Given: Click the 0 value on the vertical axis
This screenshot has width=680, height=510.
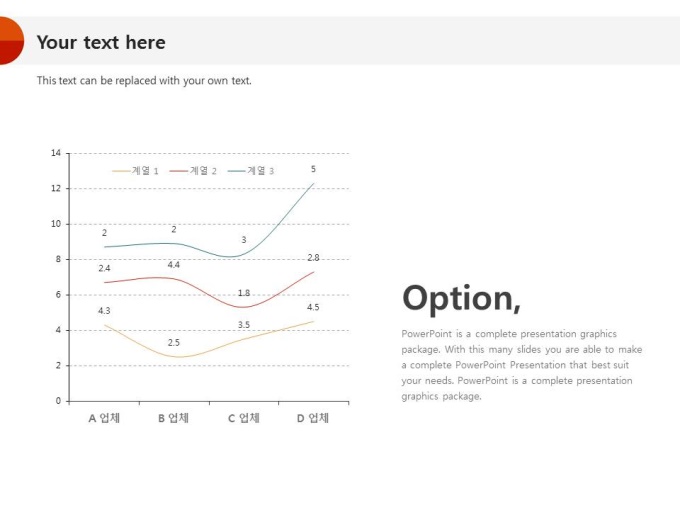Looking at the screenshot, I should tap(58, 401).
